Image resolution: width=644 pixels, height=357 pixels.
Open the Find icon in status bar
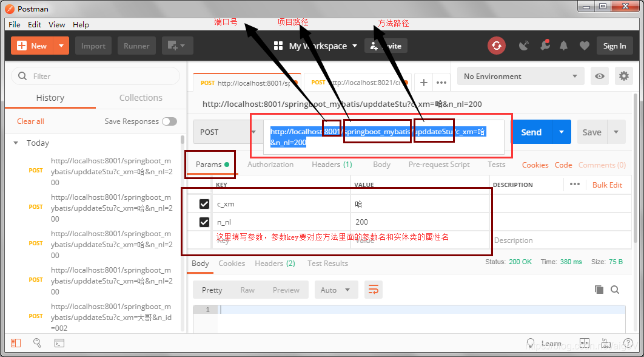37,343
